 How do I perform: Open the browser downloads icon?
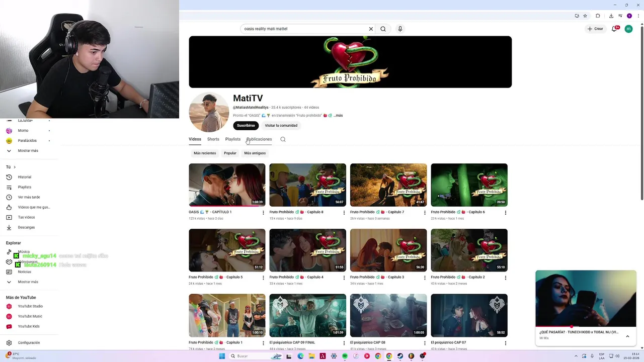(611, 16)
